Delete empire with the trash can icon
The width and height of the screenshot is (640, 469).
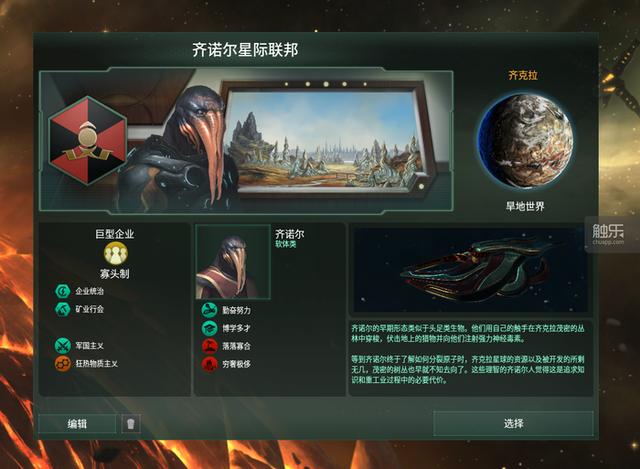click(x=131, y=424)
